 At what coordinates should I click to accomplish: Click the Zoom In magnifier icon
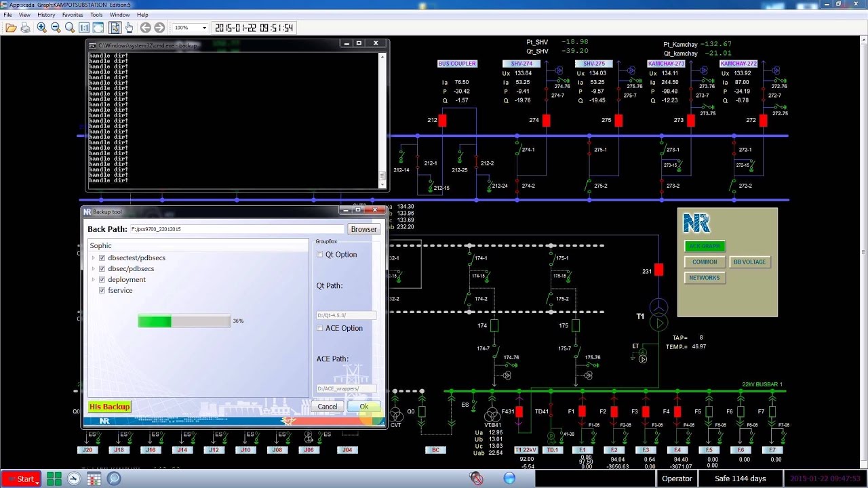42,28
